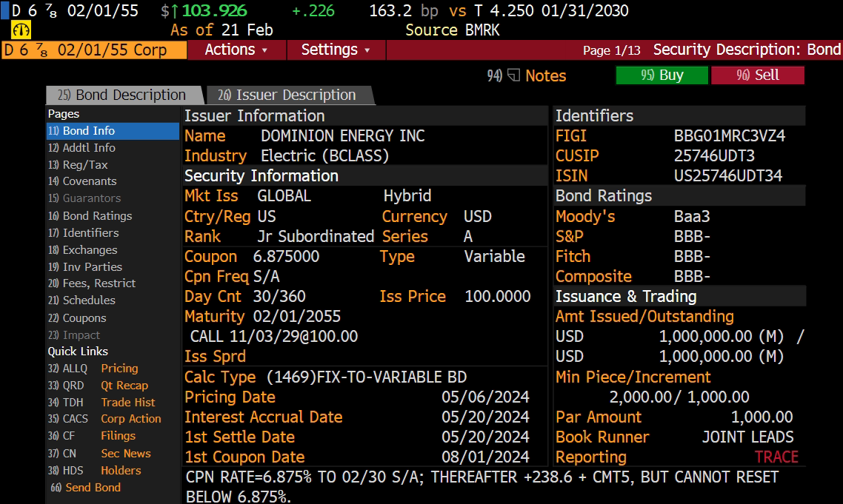Click the Coupon value 6.875000

click(286, 256)
